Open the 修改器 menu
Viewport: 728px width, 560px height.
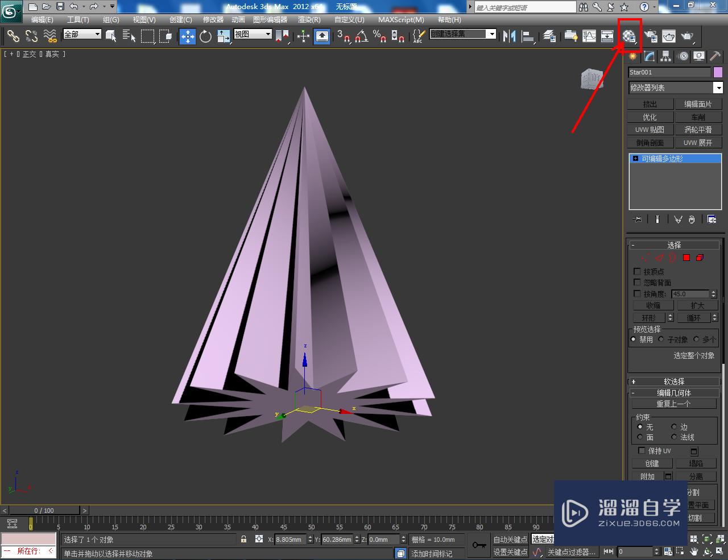[x=213, y=19]
